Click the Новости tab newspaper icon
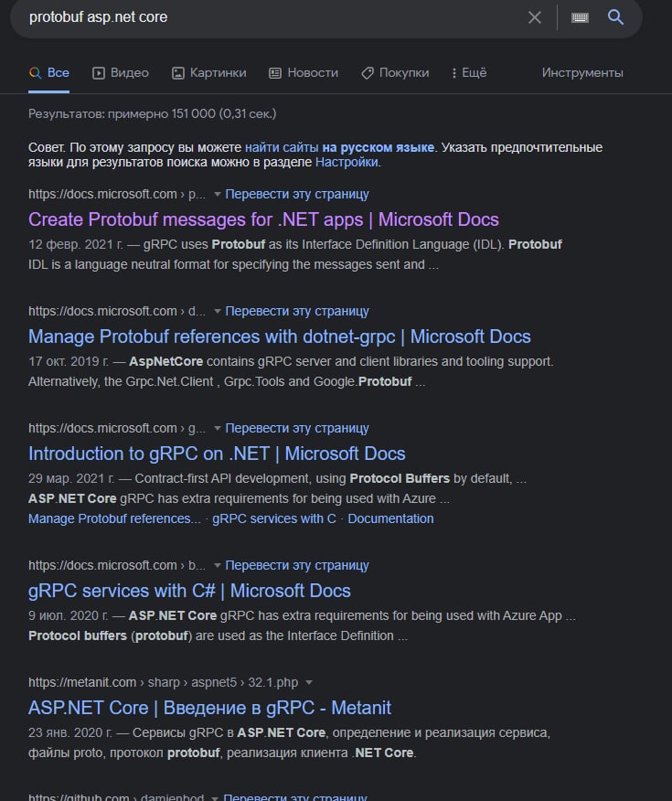 tap(274, 73)
